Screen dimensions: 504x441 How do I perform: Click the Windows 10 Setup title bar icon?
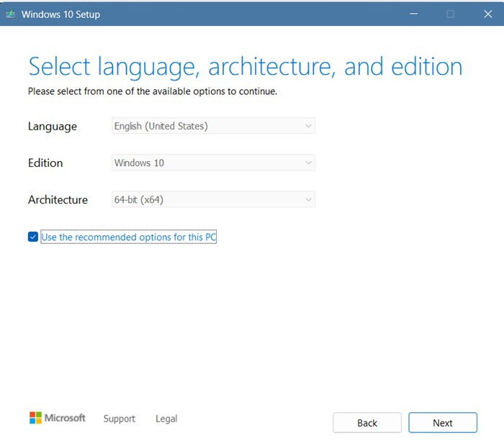tap(10, 14)
